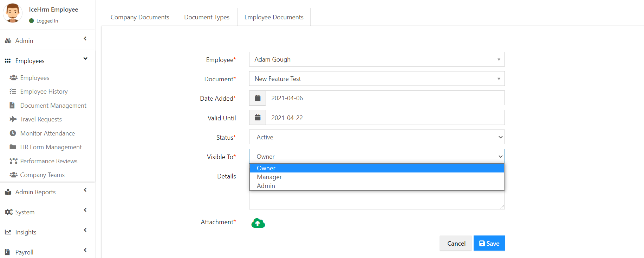644x258 pixels.
Task: Click the Performance Reviews icon
Action: point(13,161)
